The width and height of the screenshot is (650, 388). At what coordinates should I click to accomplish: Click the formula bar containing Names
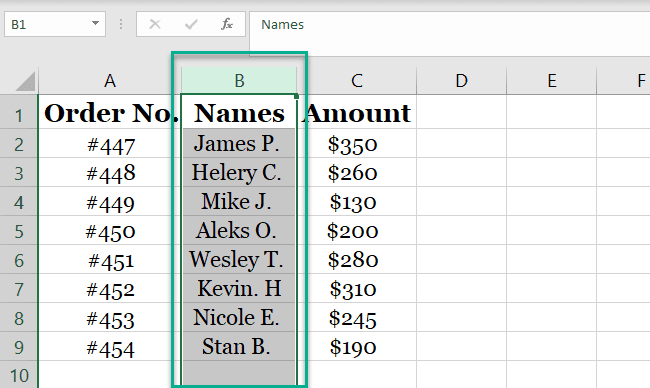tap(449, 24)
